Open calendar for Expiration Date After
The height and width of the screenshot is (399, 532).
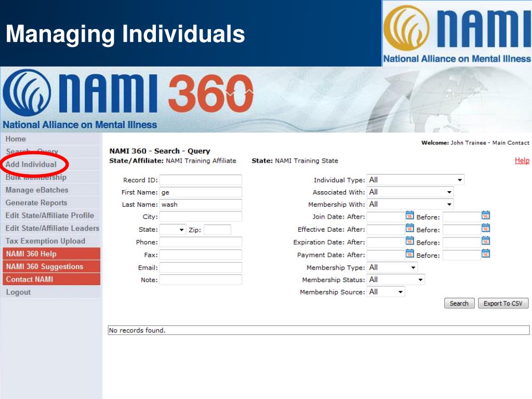pos(409,241)
